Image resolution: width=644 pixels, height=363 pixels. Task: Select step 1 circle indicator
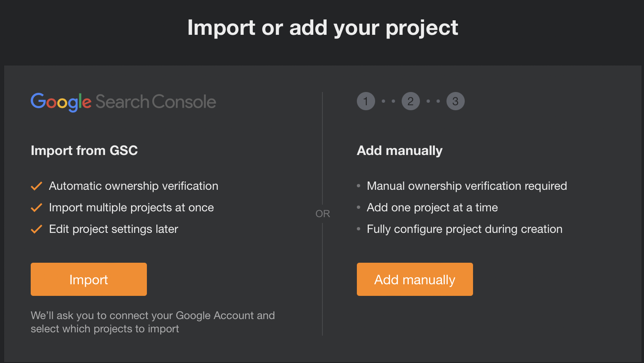pos(366,101)
